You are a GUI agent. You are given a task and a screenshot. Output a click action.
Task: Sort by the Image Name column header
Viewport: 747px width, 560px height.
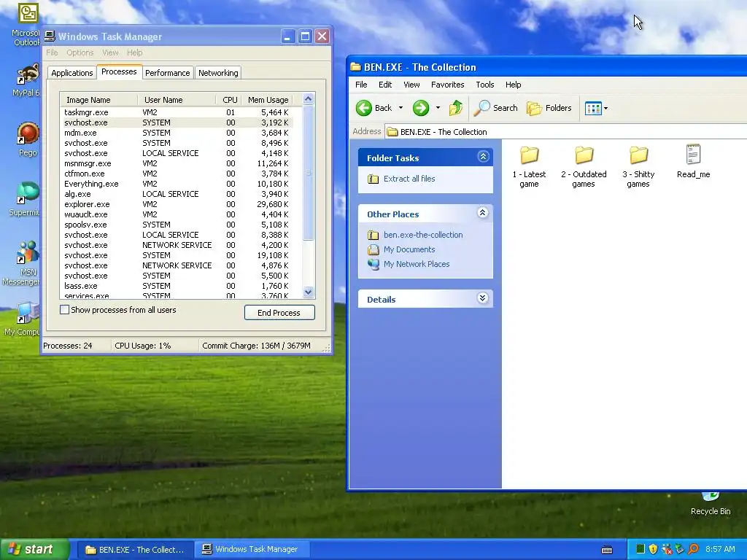[99, 100]
